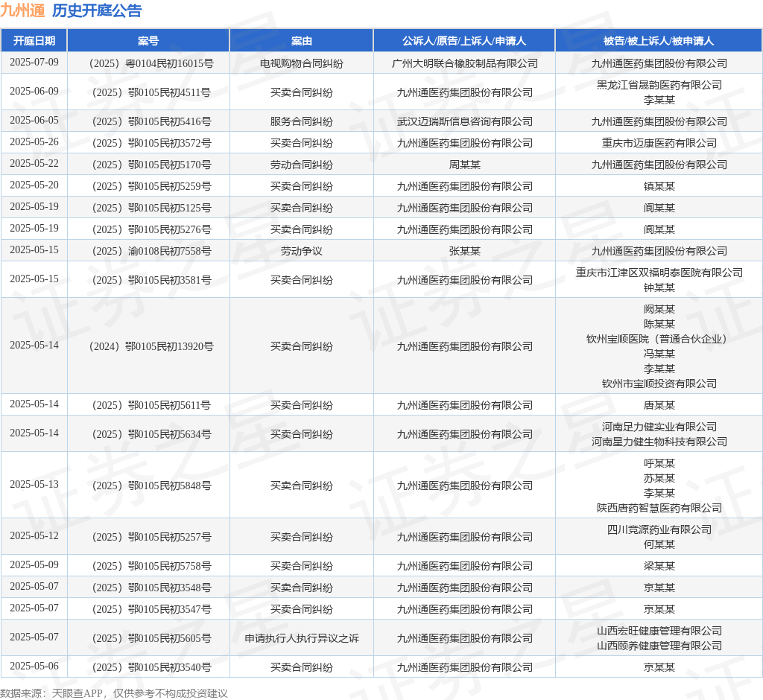
Task: Click 服务合同纠纷 cell
Action: click(x=302, y=121)
